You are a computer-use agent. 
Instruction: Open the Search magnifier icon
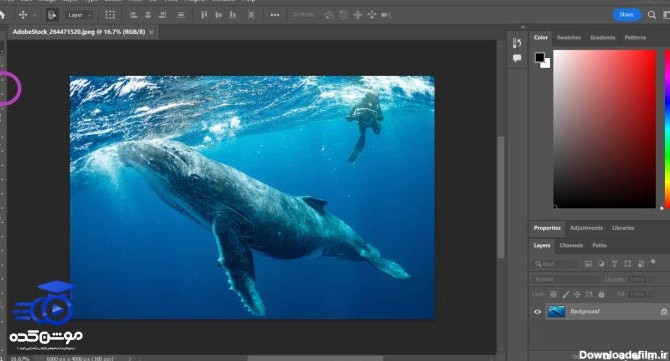click(x=652, y=15)
